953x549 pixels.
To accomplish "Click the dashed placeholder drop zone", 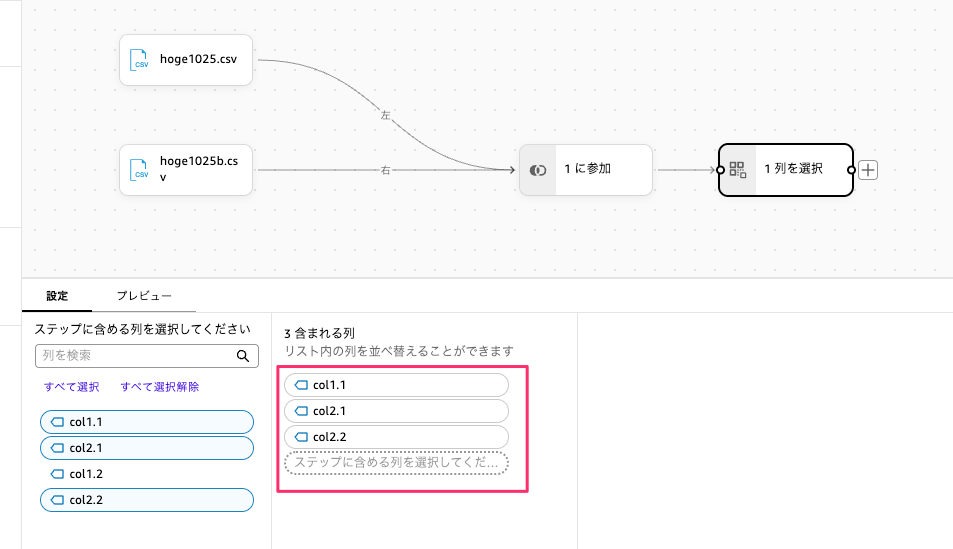I will [396, 463].
